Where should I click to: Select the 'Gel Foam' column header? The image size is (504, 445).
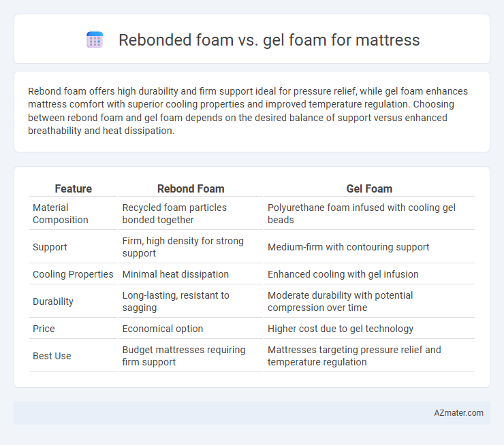click(x=369, y=188)
